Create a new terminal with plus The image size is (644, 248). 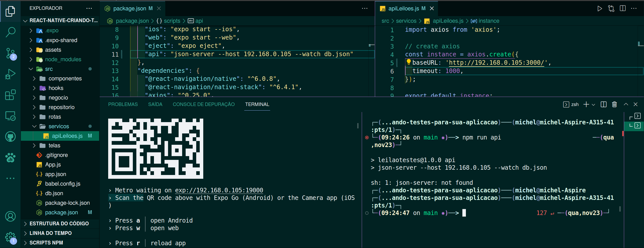pos(586,104)
